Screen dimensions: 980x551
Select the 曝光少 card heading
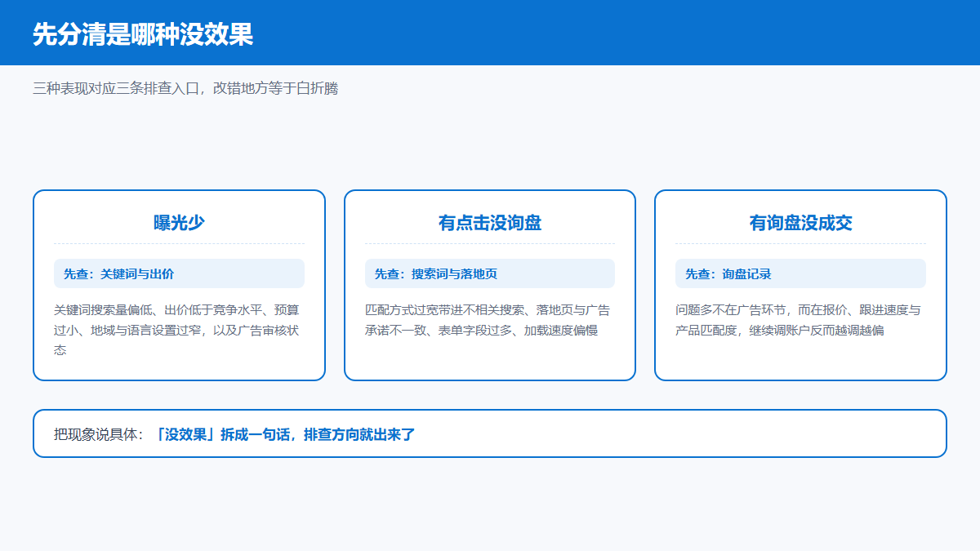click(x=179, y=223)
